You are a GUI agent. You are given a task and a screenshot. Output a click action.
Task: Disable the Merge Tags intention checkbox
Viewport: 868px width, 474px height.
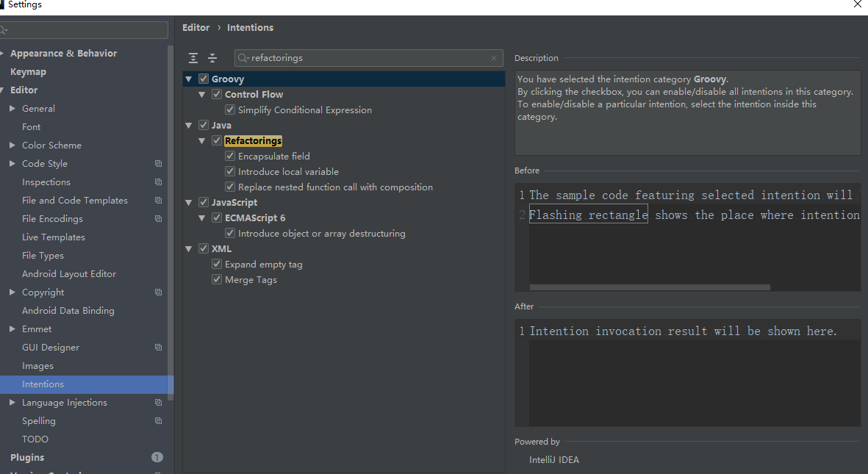click(x=217, y=280)
